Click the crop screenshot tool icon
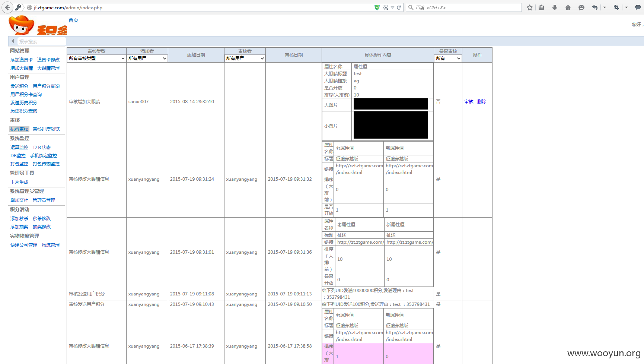Image resolution: width=644 pixels, height=364 pixels. [616, 7]
